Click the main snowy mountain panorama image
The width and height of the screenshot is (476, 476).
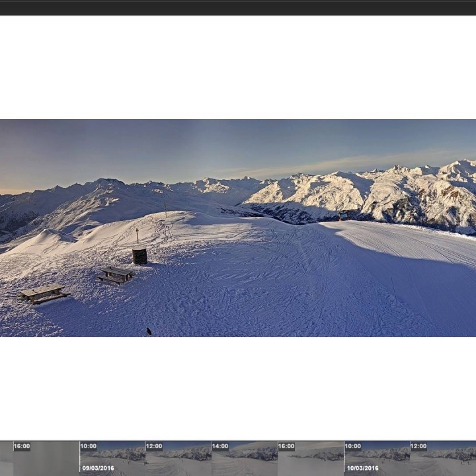click(238, 228)
